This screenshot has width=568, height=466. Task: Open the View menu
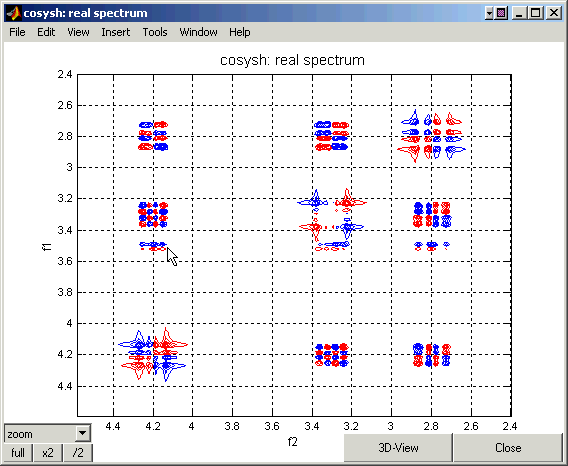click(78, 32)
